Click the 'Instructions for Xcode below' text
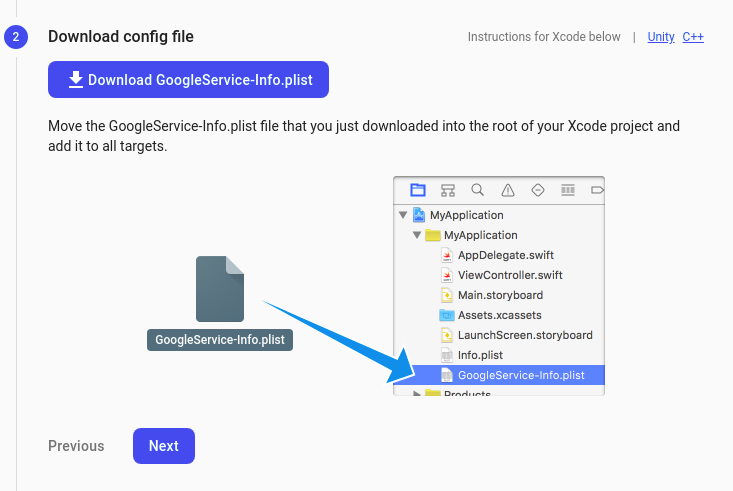The width and height of the screenshot is (733, 491). click(x=544, y=36)
